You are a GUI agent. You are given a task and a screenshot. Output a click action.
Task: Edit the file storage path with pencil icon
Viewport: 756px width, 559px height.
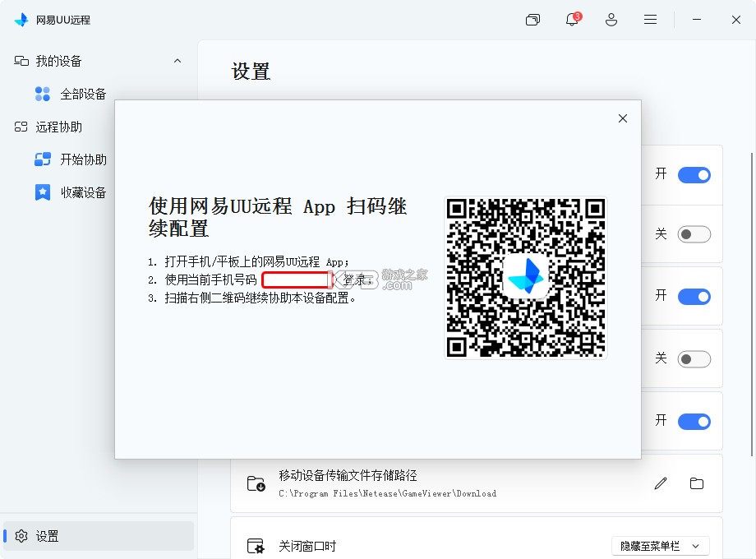click(x=661, y=483)
